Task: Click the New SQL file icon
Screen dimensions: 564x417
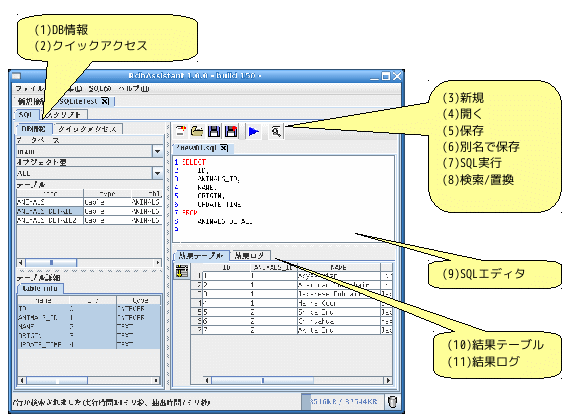Action: click(181, 131)
